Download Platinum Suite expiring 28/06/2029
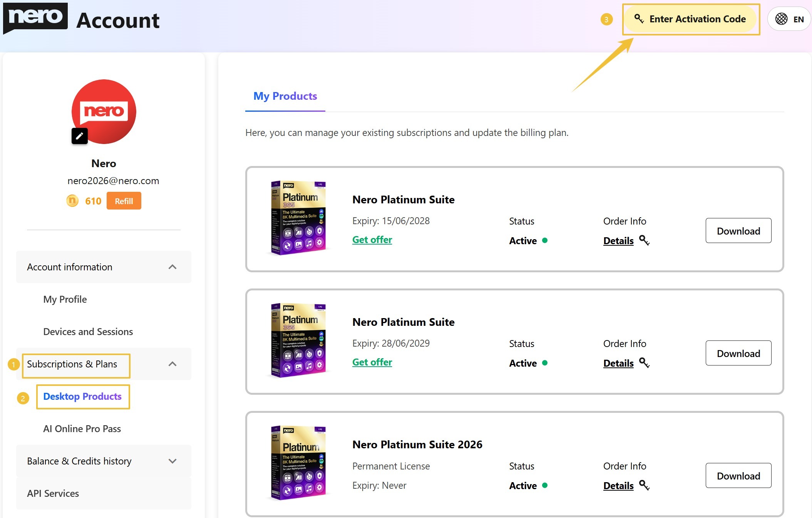 click(738, 353)
